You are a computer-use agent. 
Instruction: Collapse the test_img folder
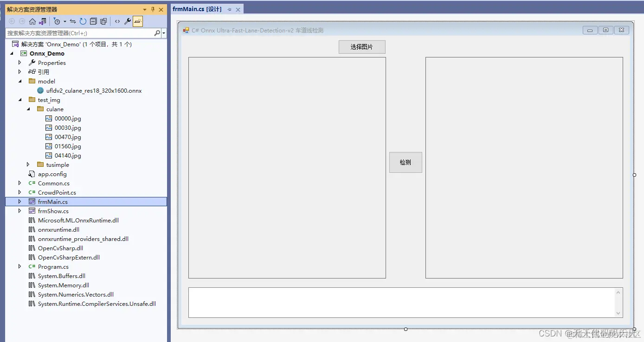[20, 100]
